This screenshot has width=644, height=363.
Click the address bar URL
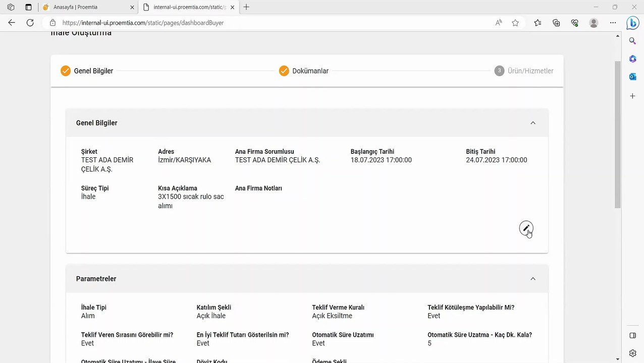click(143, 23)
